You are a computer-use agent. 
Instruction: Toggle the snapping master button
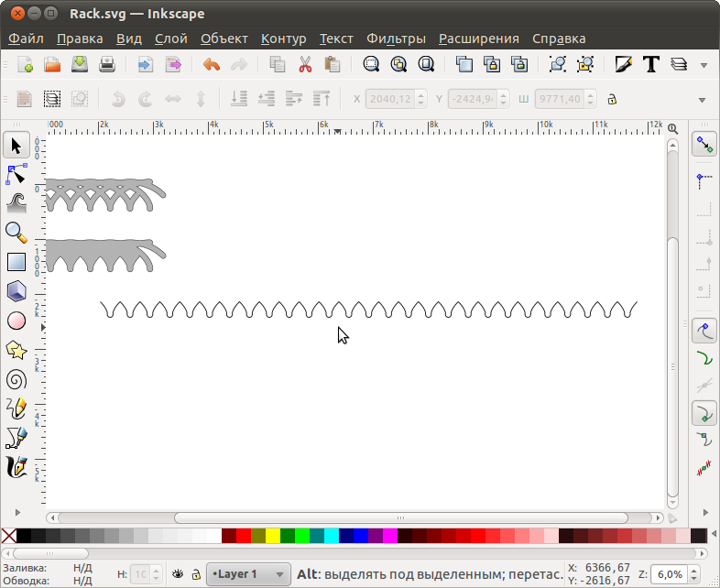704,144
